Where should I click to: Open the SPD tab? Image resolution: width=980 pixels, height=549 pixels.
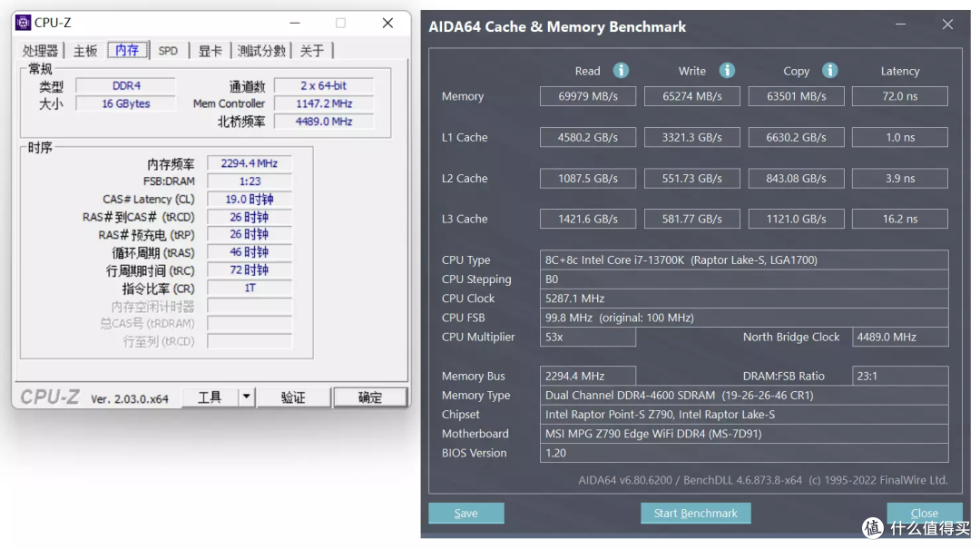[x=168, y=51]
